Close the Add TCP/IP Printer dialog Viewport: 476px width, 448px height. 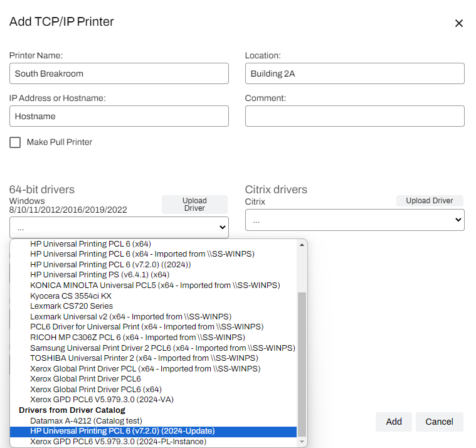pos(458,23)
